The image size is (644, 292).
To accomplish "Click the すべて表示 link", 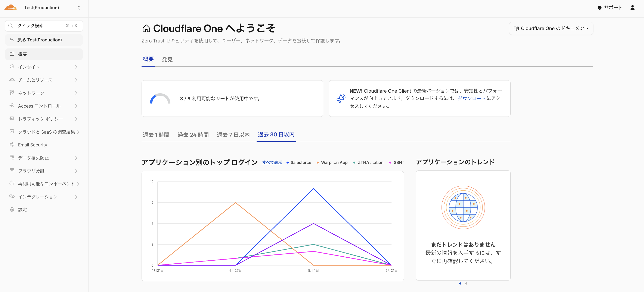I will coord(272,162).
